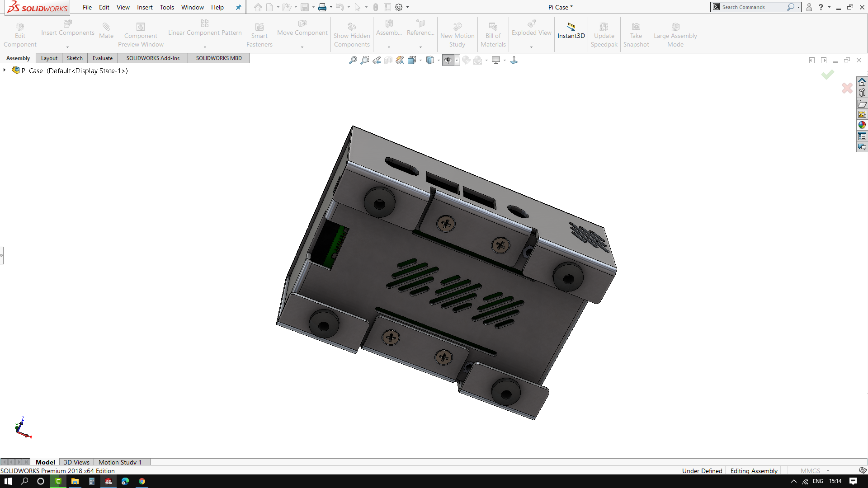Click the Display Style icon
This screenshot has width=868, height=488.
(x=430, y=60)
